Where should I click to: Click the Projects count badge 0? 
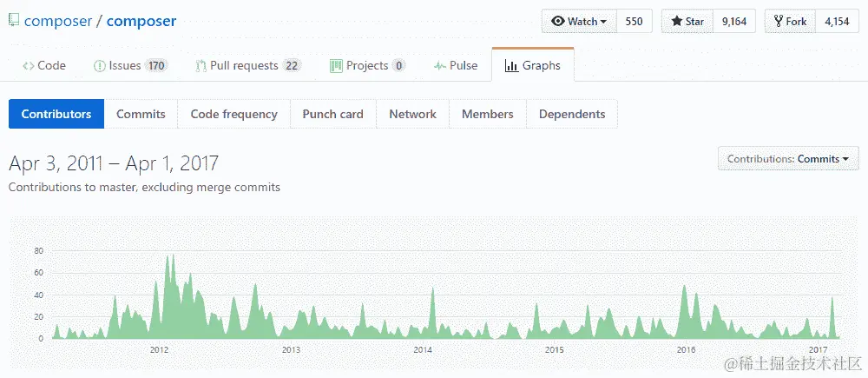click(398, 66)
